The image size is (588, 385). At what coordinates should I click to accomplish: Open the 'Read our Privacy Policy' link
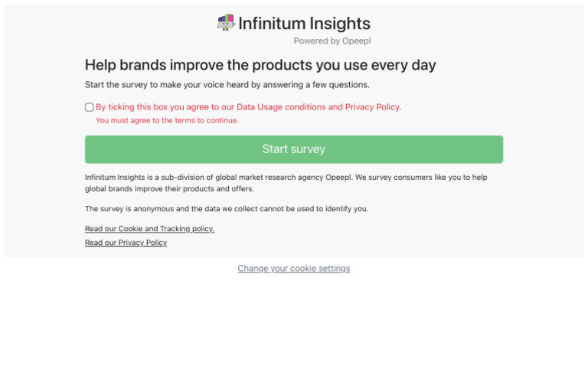tap(126, 243)
